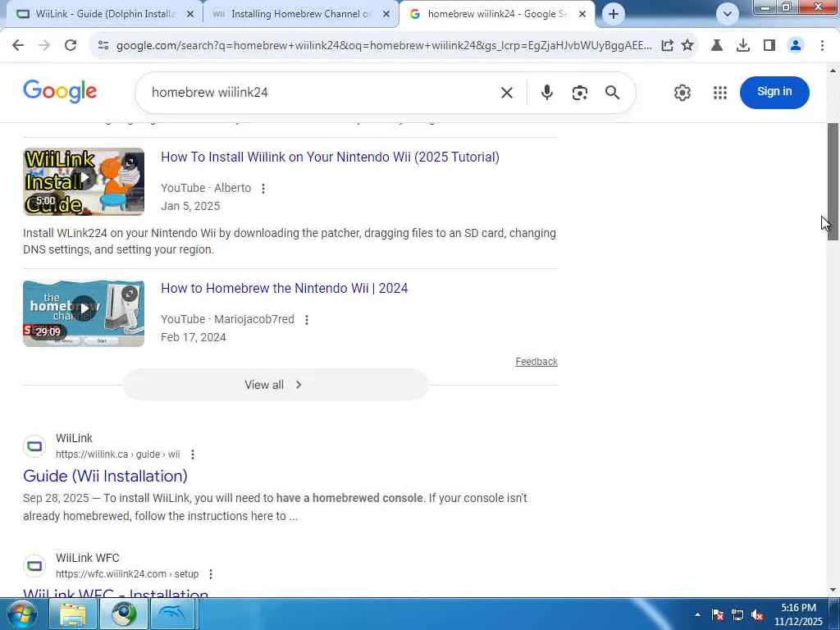840x630 pixels.
Task: Click the Sign in button
Action: [774, 92]
